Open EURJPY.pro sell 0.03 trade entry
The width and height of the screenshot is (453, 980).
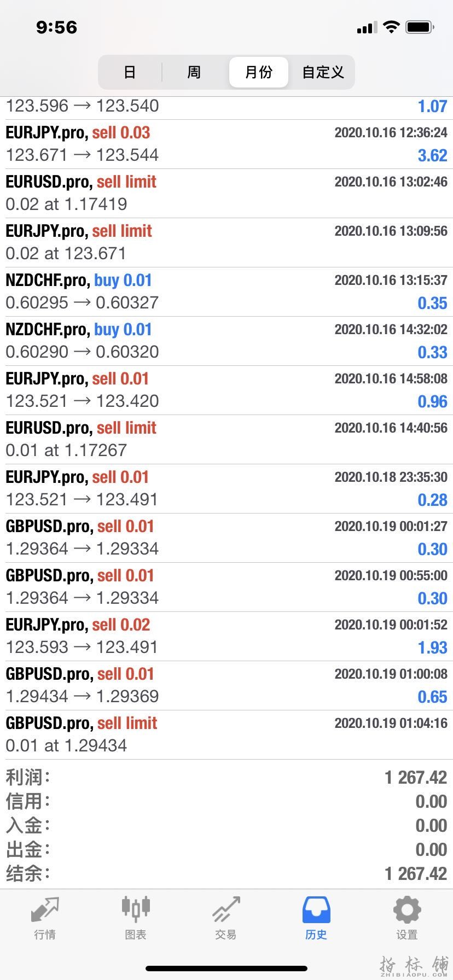(226, 144)
